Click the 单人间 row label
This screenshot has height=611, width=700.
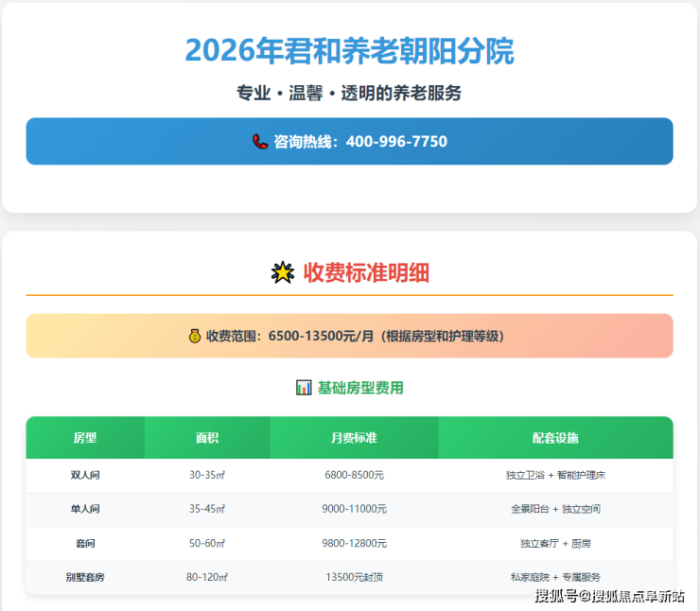[x=85, y=509]
